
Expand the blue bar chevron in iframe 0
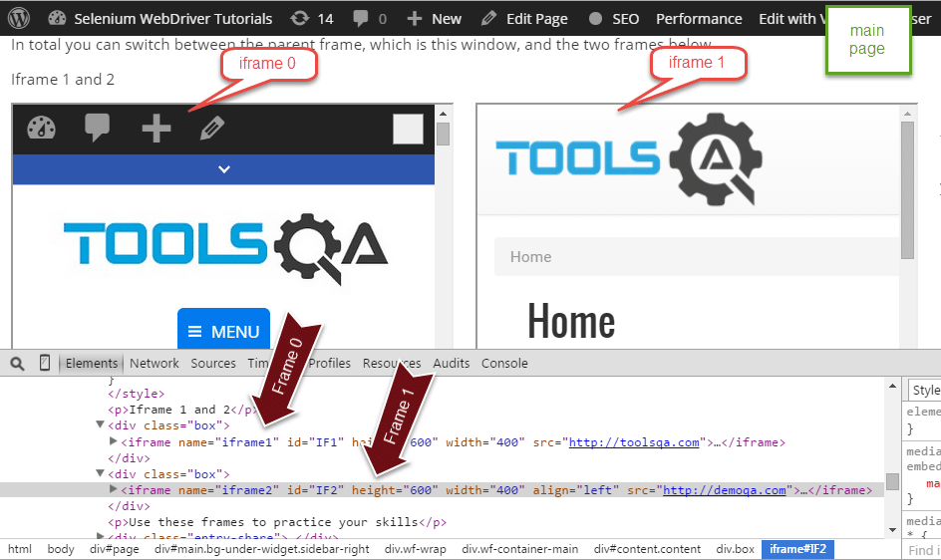[224, 169]
